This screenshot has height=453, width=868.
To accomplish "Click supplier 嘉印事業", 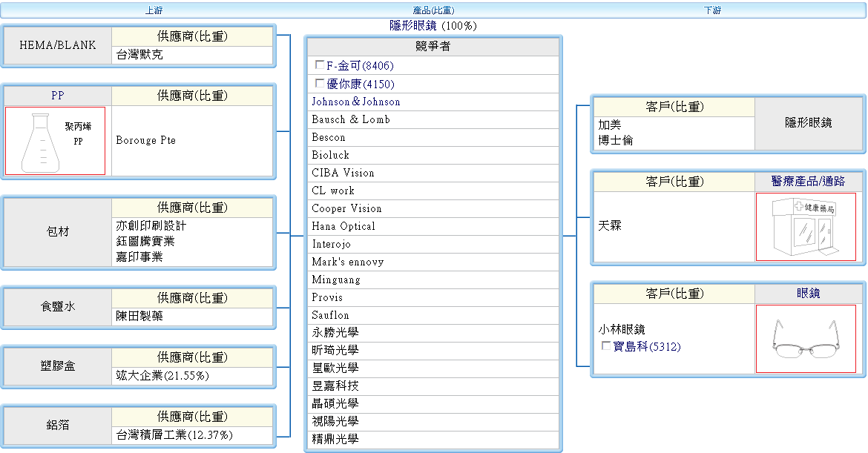I will click(x=139, y=257).
